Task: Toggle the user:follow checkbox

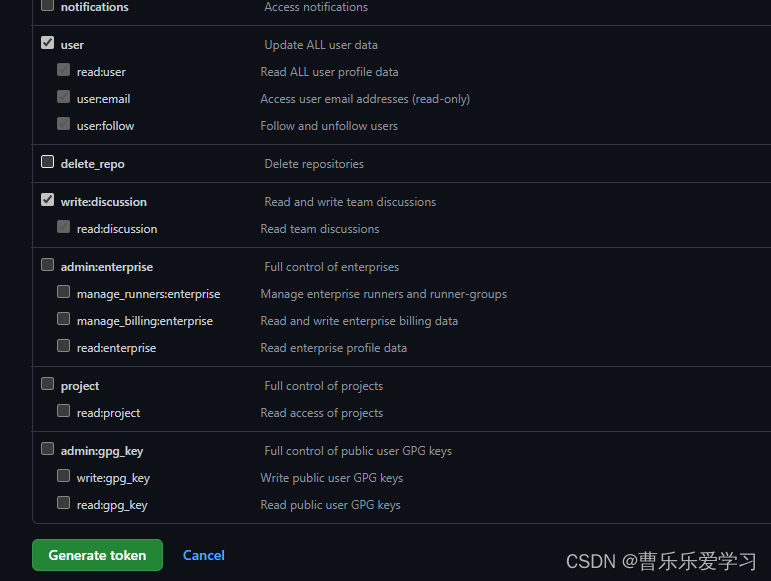Action: pos(63,124)
